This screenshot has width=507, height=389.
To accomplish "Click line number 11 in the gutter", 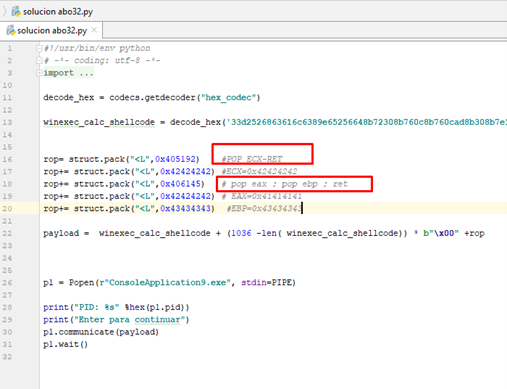I will point(7,98).
